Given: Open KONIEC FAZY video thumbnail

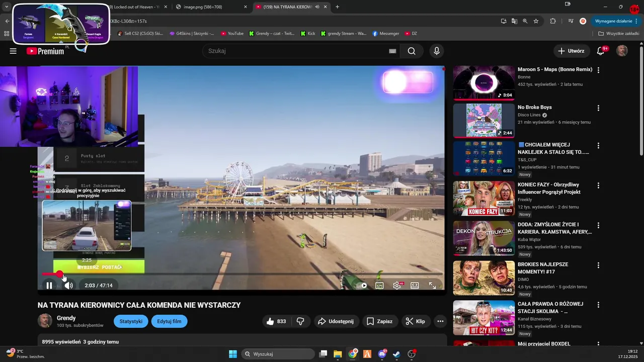Looking at the screenshot, I should pos(484,198).
